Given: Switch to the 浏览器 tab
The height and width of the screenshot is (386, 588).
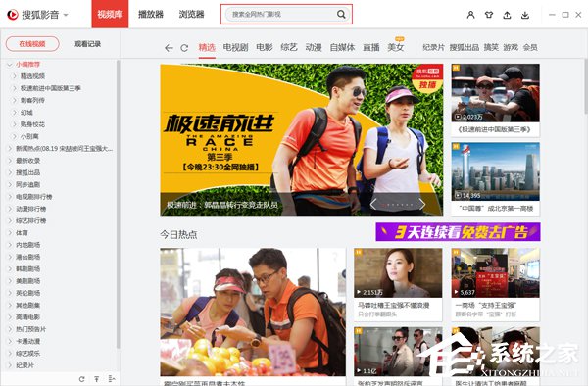Looking at the screenshot, I should [x=192, y=15].
